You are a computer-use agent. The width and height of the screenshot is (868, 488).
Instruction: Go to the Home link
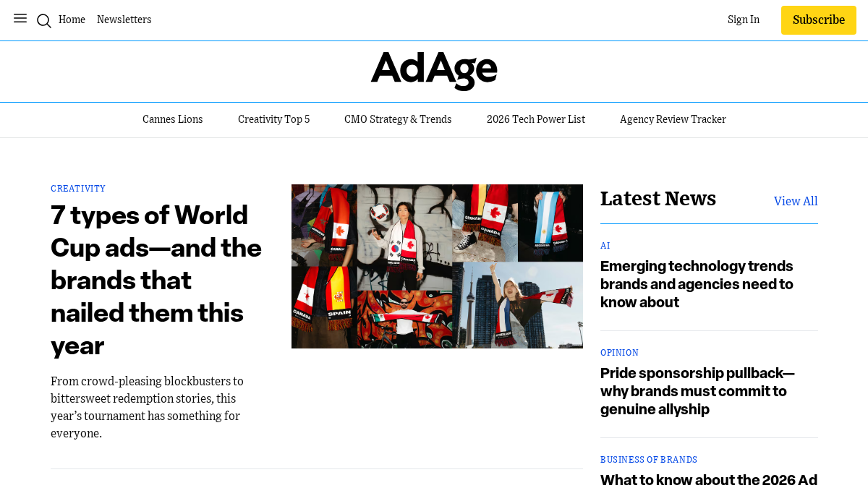point(72,20)
